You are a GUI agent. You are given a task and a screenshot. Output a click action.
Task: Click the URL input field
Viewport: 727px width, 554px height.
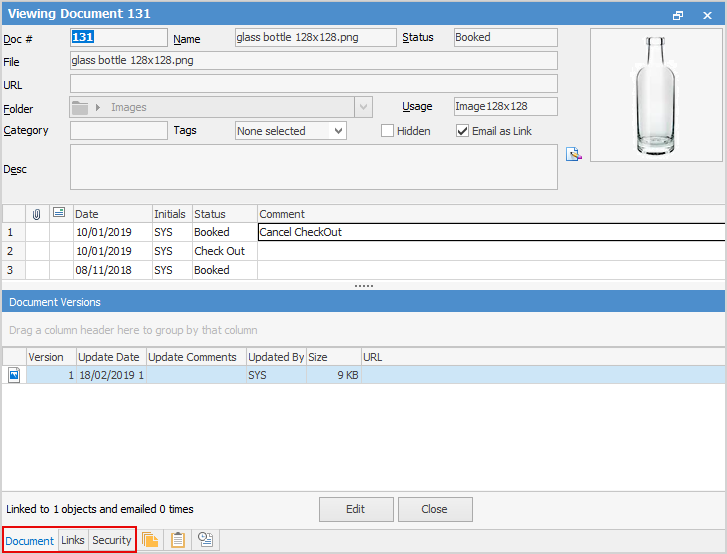(313, 84)
